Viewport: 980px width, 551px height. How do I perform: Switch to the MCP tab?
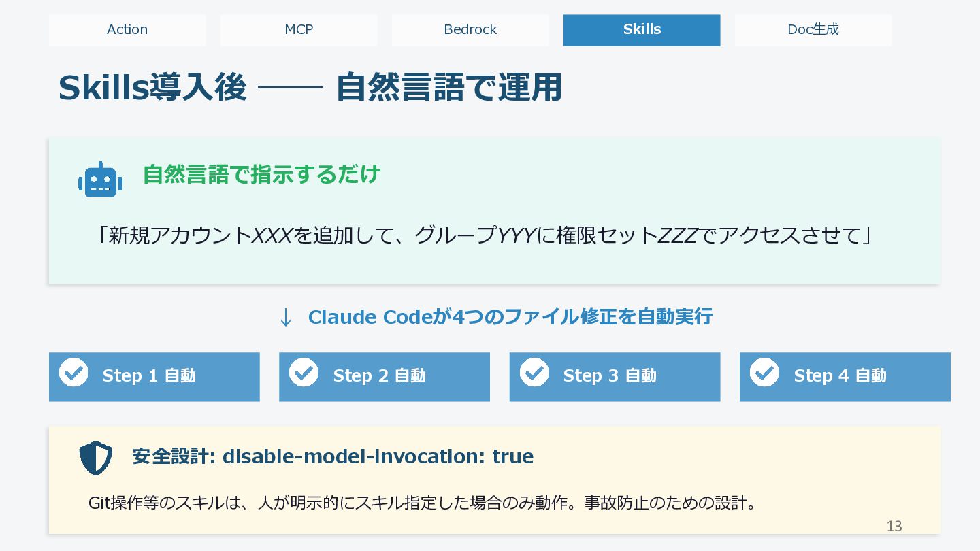299,30
